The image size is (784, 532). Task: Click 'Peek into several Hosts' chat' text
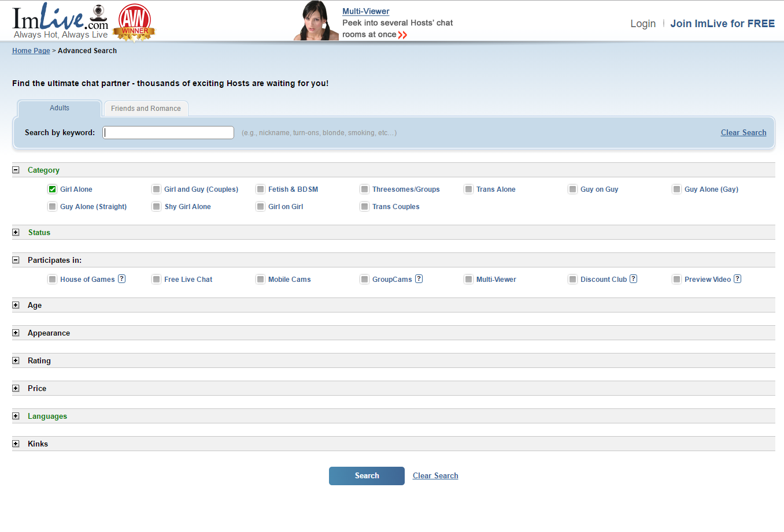pos(398,23)
